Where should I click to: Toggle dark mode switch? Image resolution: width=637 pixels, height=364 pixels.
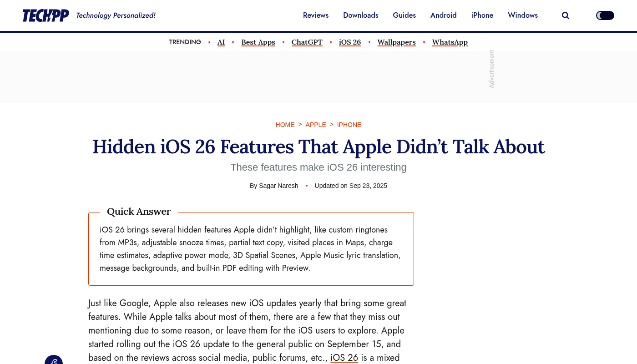pyautogui.click(x=605, y=15)
